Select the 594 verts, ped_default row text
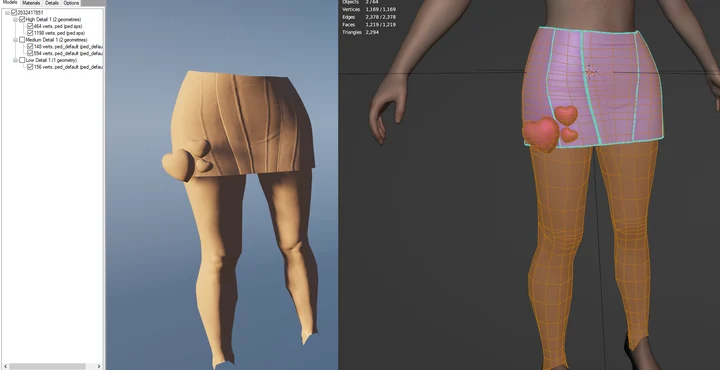This screenshot has width=720, height=370. [x=68, y=53]
